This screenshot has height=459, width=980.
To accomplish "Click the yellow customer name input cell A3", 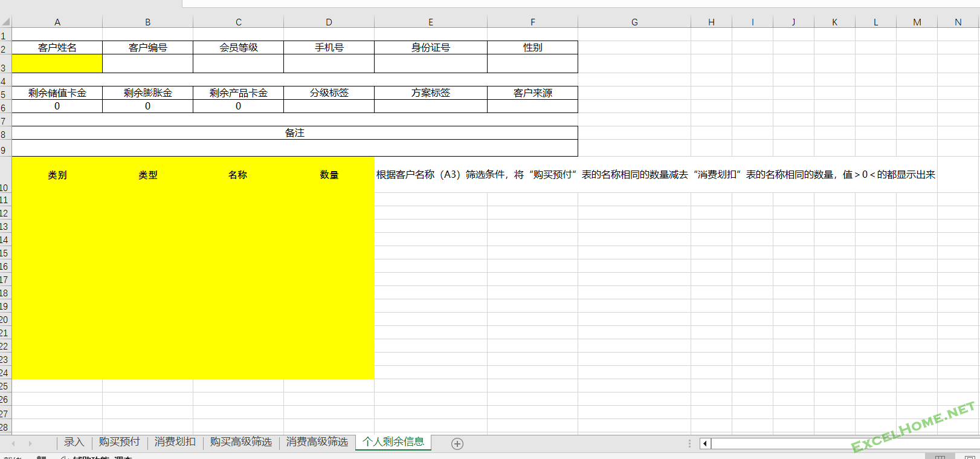I will [57, 63].
